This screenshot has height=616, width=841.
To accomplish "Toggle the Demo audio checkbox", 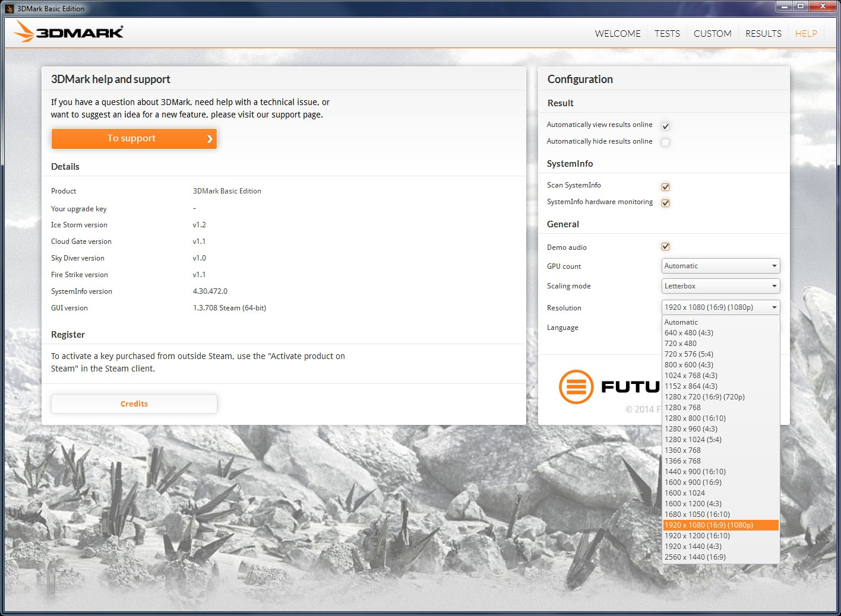I will pos(665,246).
